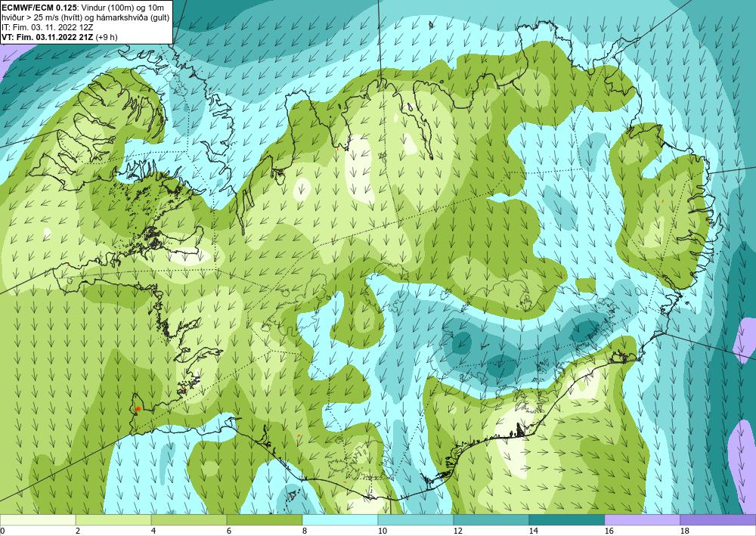The height and width of the screenshot is (536, 756).
Task: Click the 4–6 m/s green legend swatch
Action: click(189, 520)
